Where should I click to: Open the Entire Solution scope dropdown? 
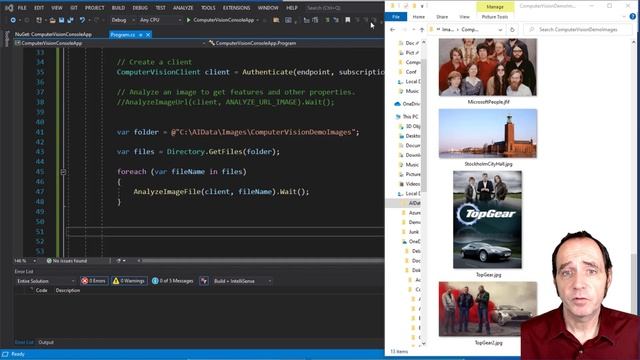[x=46, y=281]
